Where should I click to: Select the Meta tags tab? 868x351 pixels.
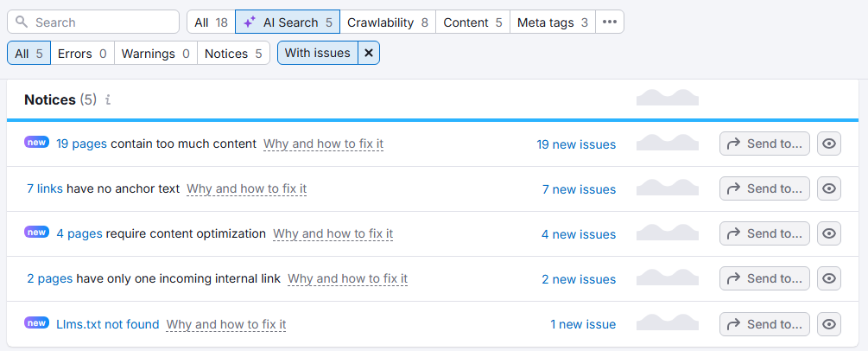click(553, 22)
